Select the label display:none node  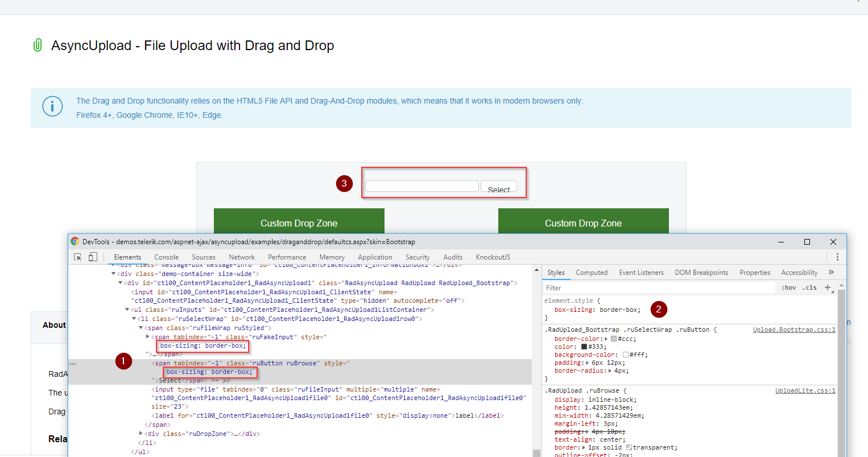point(328,415)
